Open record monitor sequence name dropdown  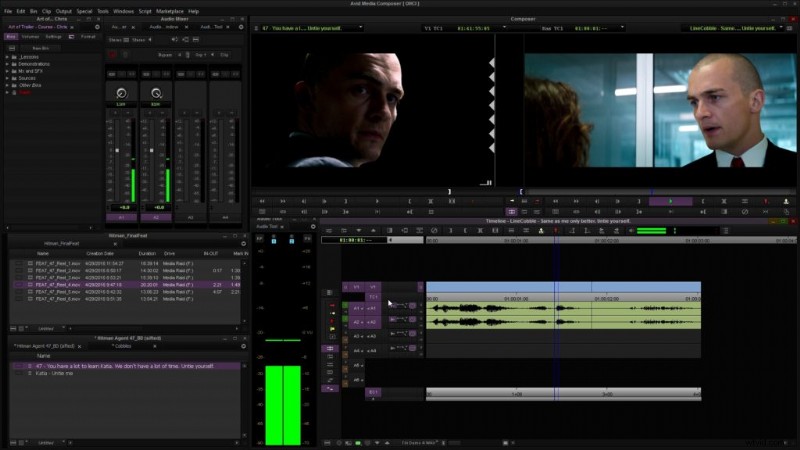[781, 28]
